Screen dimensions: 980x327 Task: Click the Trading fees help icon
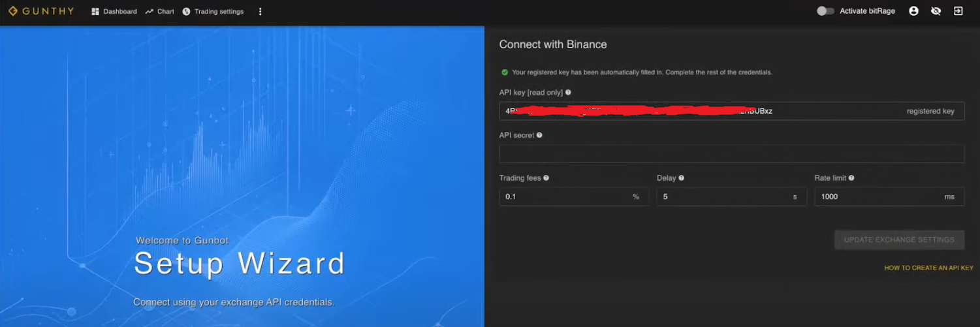[546, 178]
